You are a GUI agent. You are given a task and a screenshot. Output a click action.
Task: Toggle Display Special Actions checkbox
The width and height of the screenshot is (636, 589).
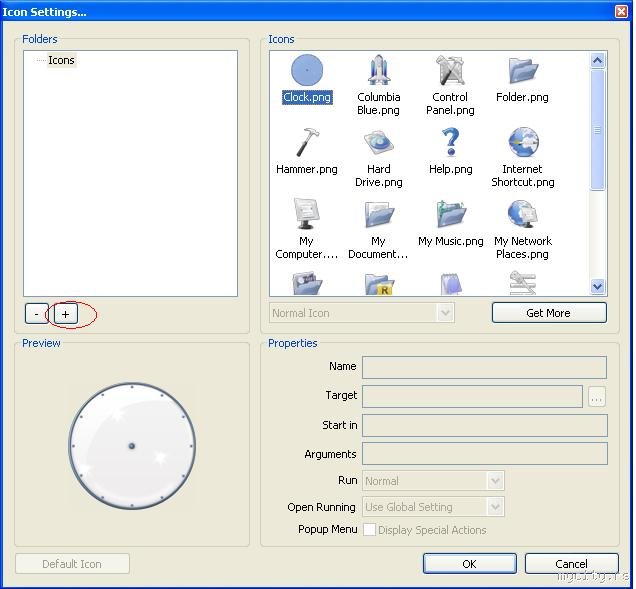(369, 530)
